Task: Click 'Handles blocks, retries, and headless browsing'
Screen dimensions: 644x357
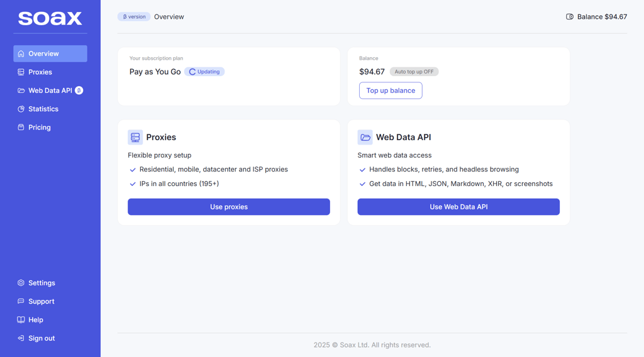Action: [x=444, y=170]
